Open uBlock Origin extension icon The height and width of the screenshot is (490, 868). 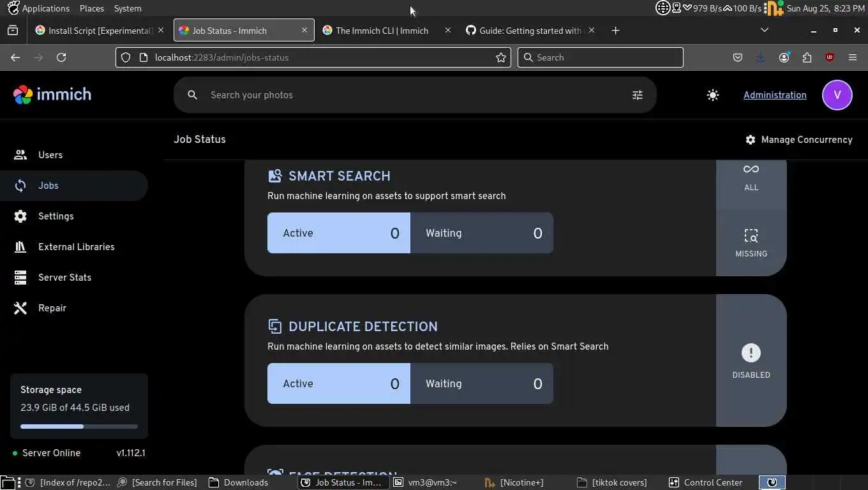coord(830,57)
